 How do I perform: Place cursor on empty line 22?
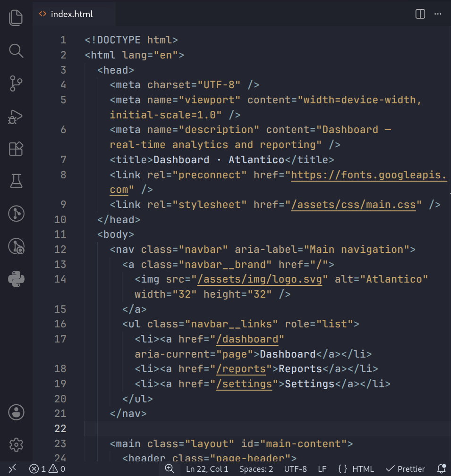coord(267,429)
